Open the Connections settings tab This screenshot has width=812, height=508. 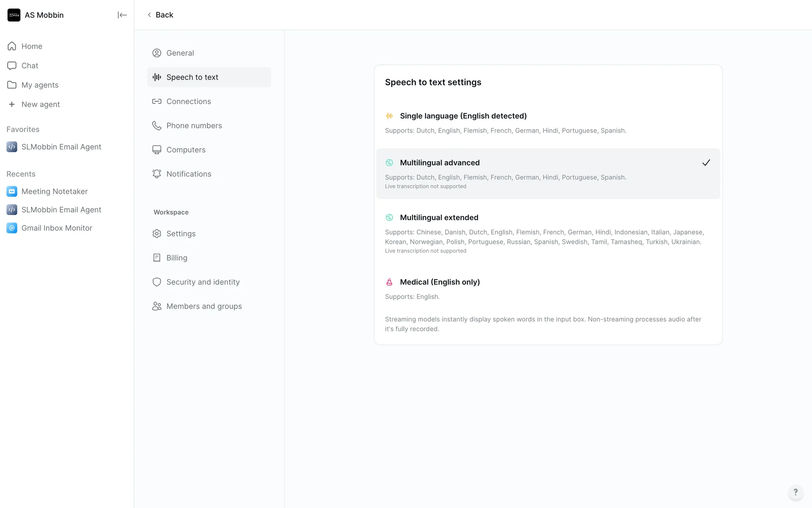[x=189, y=102]
